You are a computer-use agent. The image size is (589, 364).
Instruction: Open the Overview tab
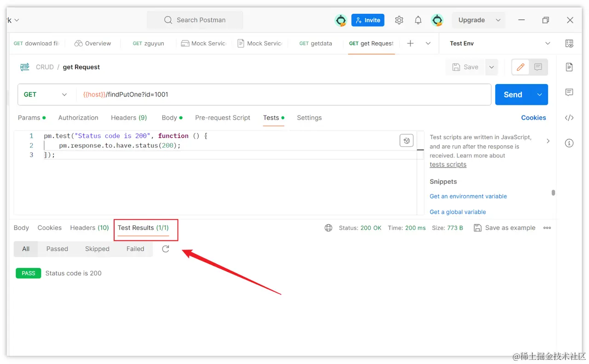point(92,43)
